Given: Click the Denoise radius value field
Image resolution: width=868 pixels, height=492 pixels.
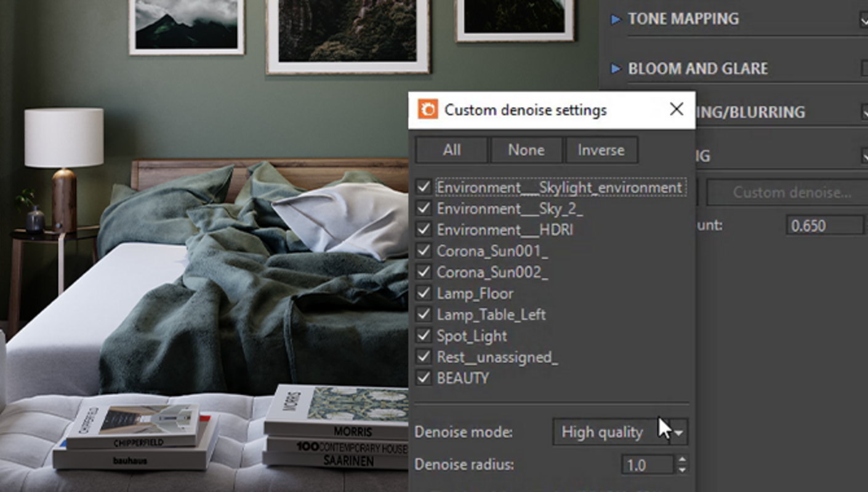Looking at the screenshot, I should click(x=647, y=465).
